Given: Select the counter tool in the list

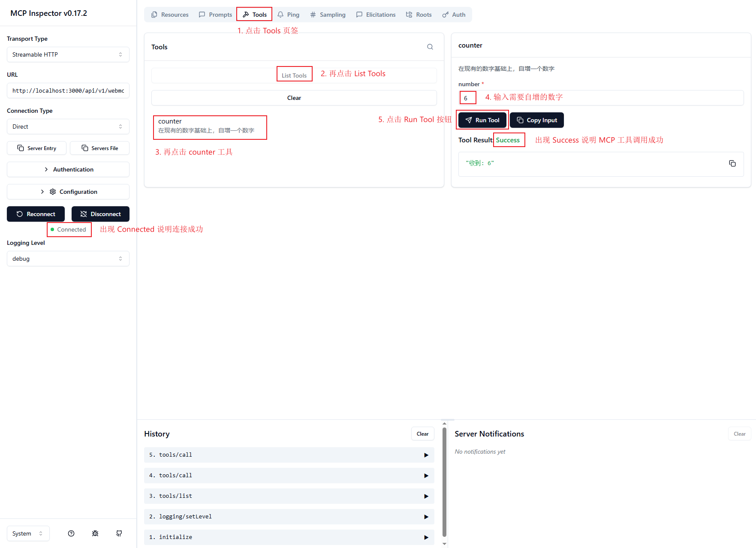Looking at the screenshot, I should pyautogui.click(x=210, y=126).
